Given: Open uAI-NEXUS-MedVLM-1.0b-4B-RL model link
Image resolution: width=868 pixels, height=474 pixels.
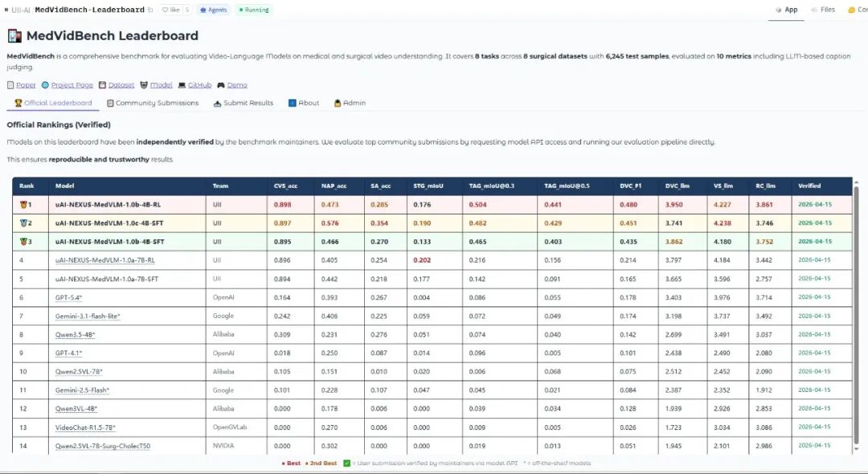Looking at the screenshot, I should (108, 205).
